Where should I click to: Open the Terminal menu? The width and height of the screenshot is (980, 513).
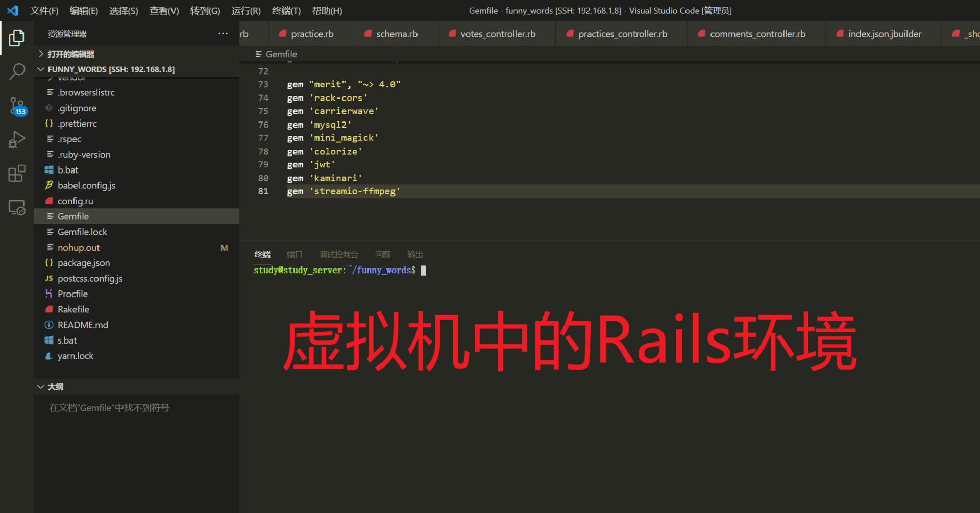[286, 11]
